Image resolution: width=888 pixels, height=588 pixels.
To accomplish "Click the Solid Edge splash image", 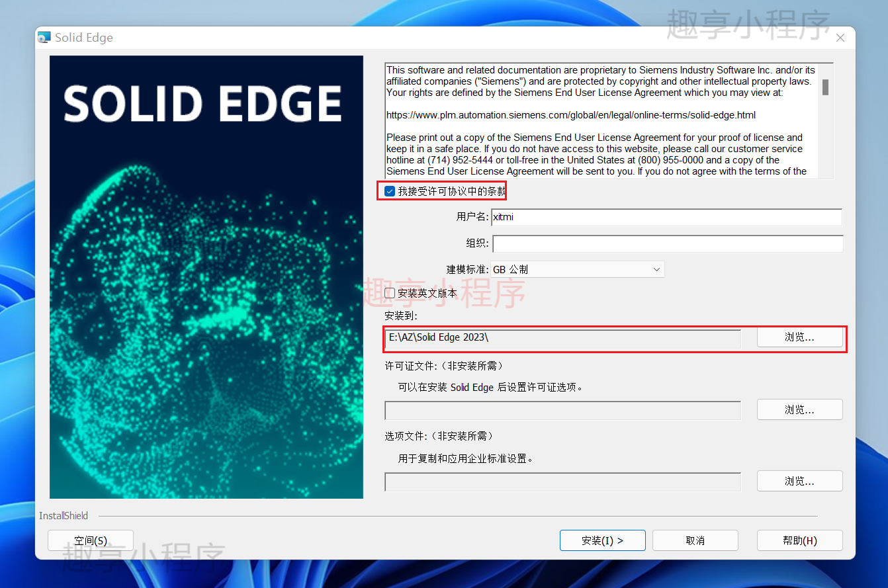I will pos(206,277).
